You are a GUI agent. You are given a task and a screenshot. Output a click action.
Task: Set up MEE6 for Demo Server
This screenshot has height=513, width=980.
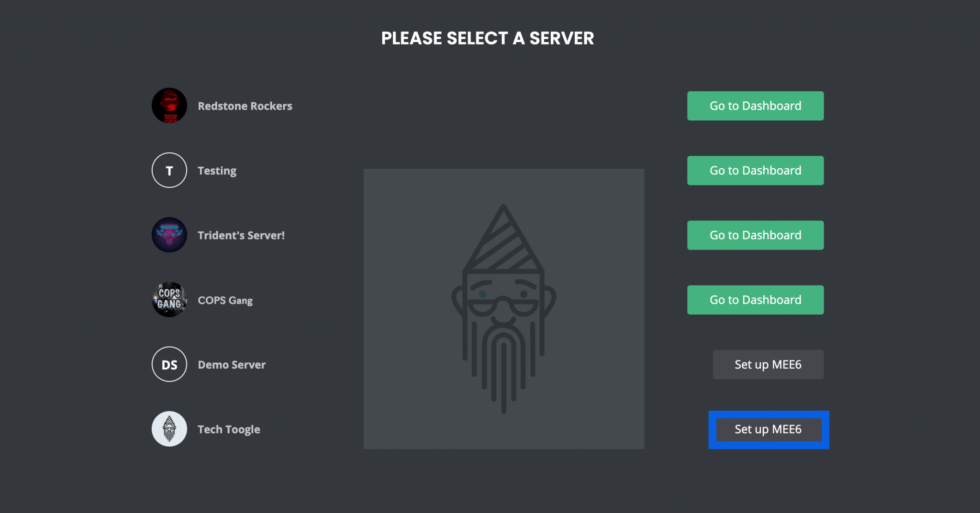768,364
